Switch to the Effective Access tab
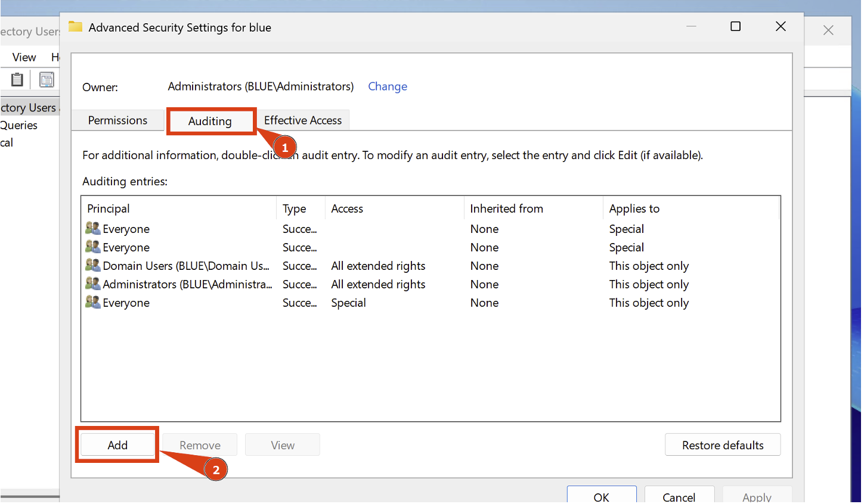Viewport: 864px width, 504px height. tap(303, 120)
